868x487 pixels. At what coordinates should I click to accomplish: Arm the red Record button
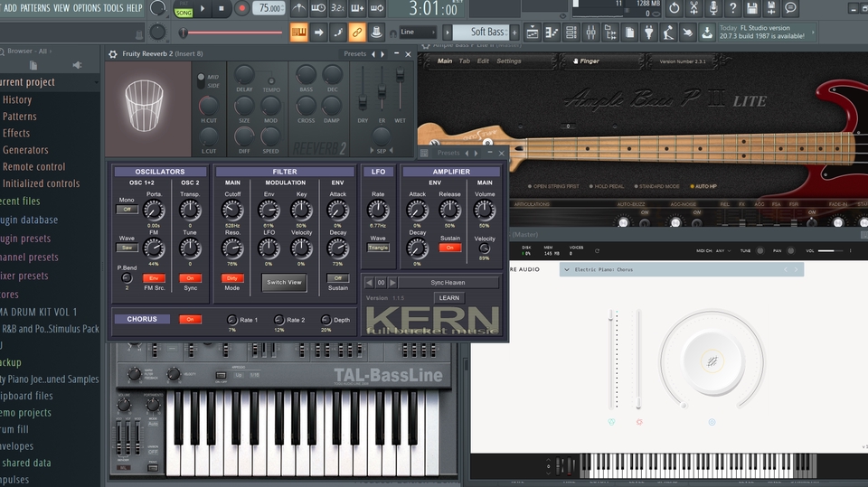click(x=241, y=8)
